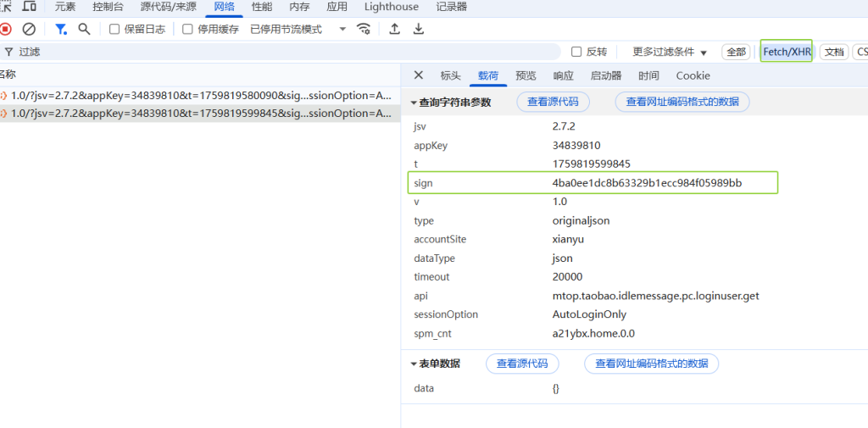
Task: Click 查看源代码 under query string parameters
Action: 553,102
